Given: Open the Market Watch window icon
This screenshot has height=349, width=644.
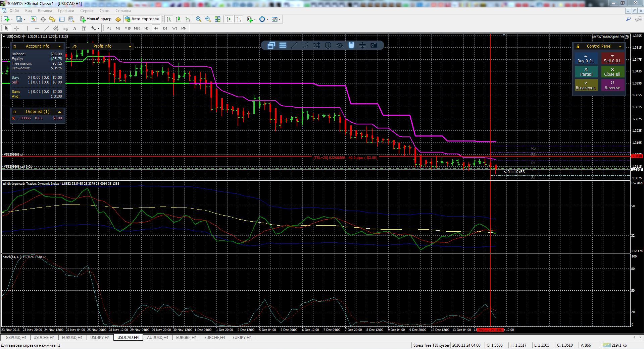Looking at the screenshot, I should click(x=34, y=19).
